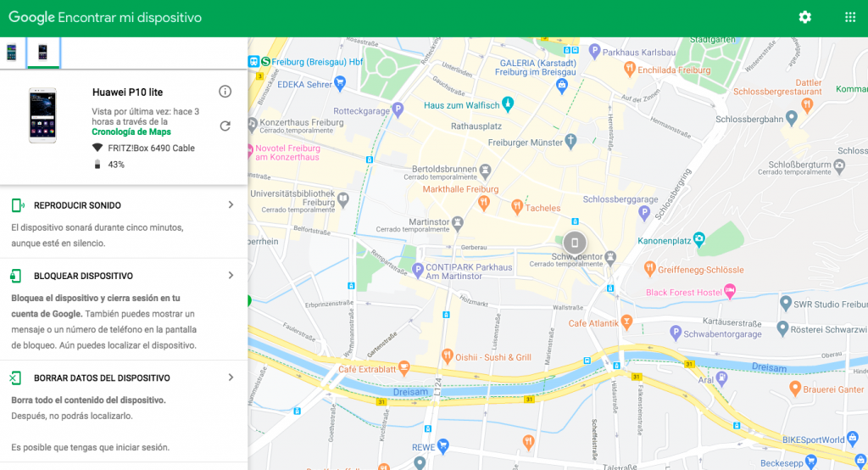The height and width of the screenshot is (470, 868).
Task: Click the Café Extrablatt pin
Action: tap(404, 366)
